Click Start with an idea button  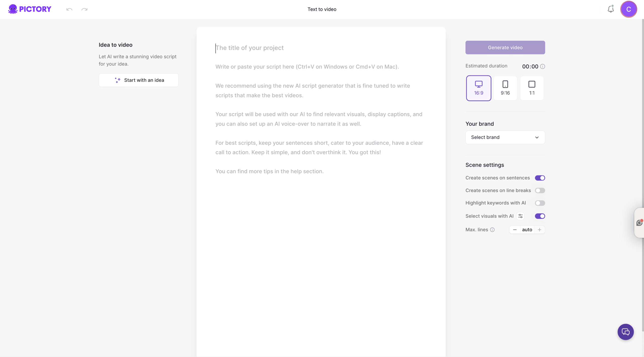[x=139, y=80]
